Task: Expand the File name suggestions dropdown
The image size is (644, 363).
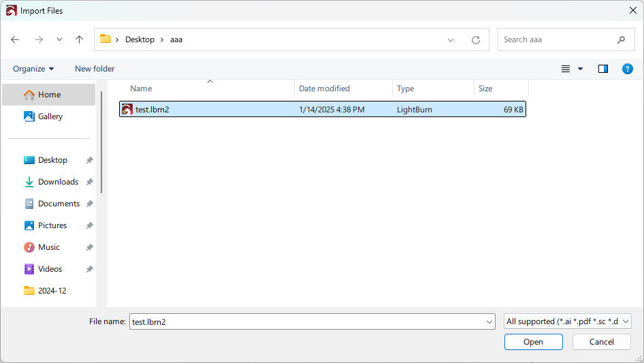Action: tap(489, 321)
